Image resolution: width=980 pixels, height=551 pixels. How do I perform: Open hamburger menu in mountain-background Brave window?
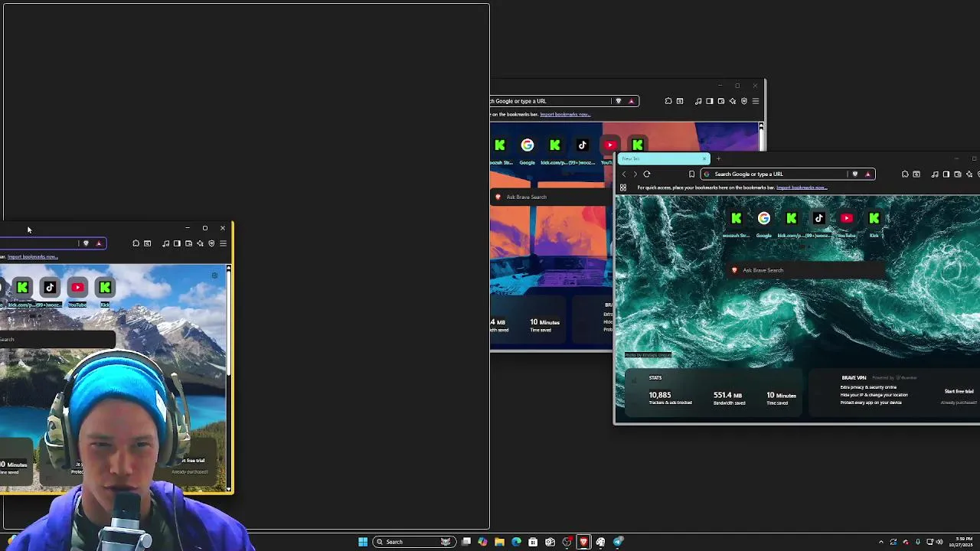coord(223,243)
